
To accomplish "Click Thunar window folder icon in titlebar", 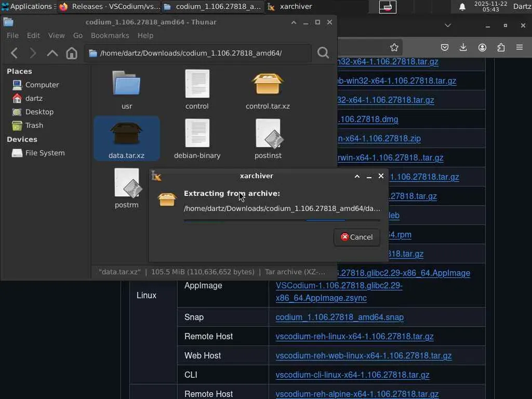I will click(x=8, y=22).
